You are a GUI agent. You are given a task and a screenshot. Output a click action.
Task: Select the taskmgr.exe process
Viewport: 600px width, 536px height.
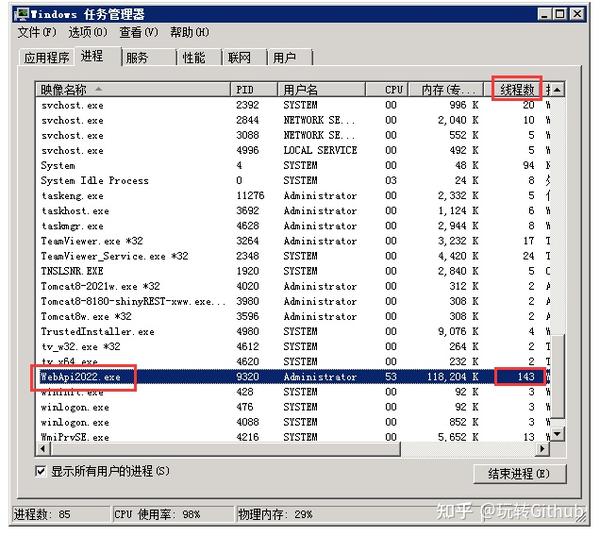point(292,226)
